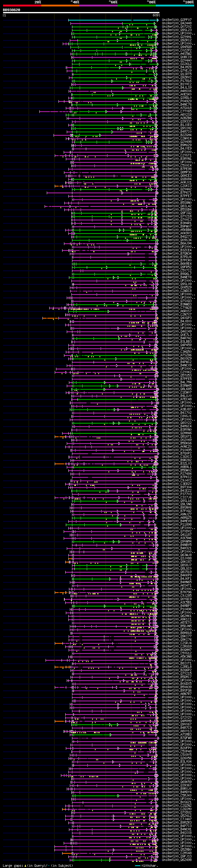Select hit label UniRef100_Q9FR52
The image size is (197, 868).
coord(176,267)
